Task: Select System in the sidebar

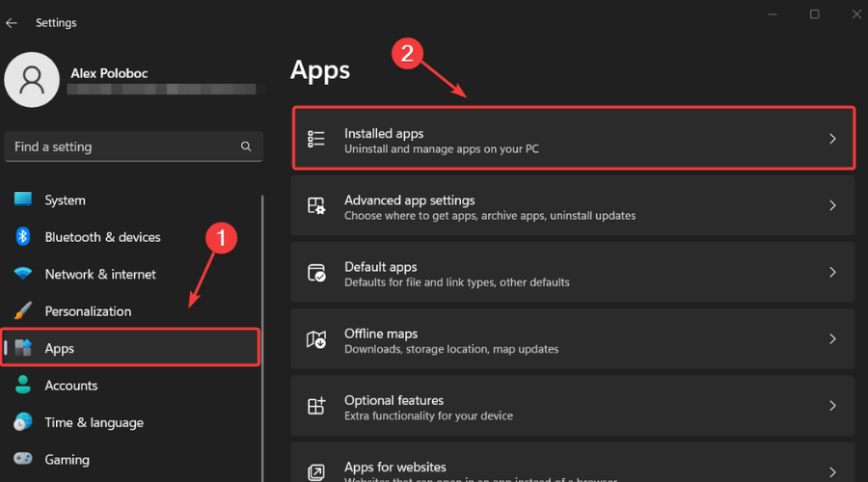Action: tap(130, 200)
